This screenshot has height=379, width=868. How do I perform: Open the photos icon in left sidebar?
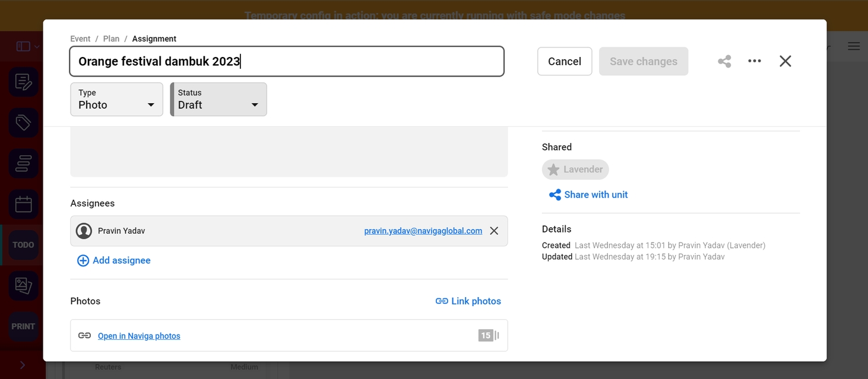pyautogui.click(x=23, y=285)
